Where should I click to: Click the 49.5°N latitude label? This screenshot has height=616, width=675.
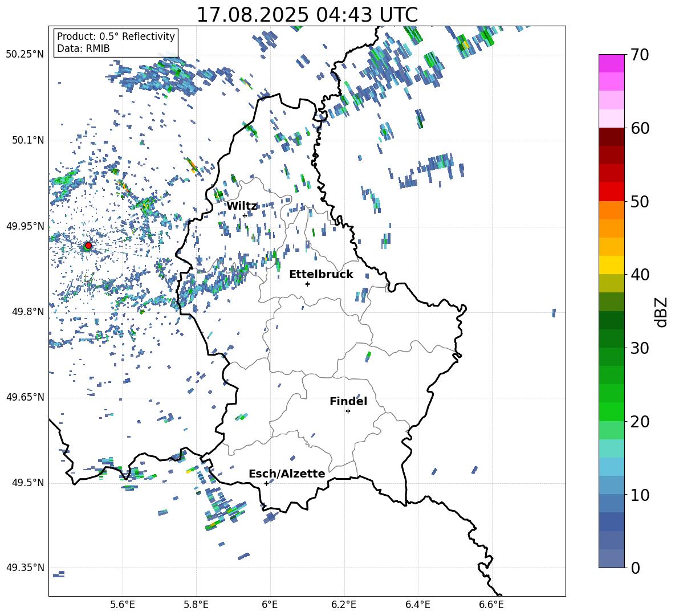coord(27,482)
